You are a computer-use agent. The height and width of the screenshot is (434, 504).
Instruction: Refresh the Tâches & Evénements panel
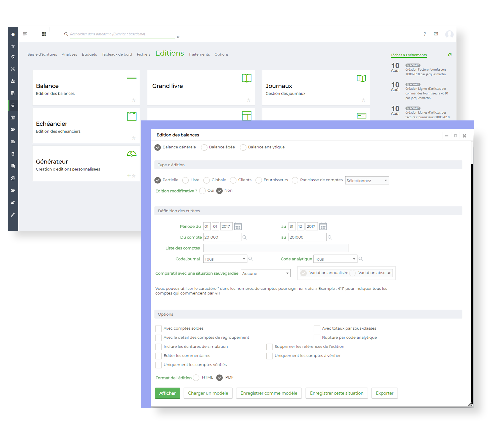(x=450, y=55)
